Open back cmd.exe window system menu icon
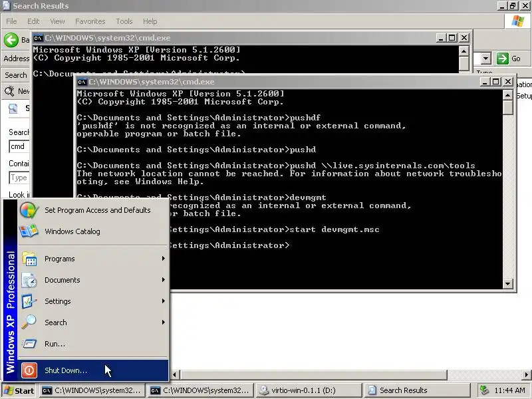The height and width of the screenshot is (399, 532). point(38,38)
